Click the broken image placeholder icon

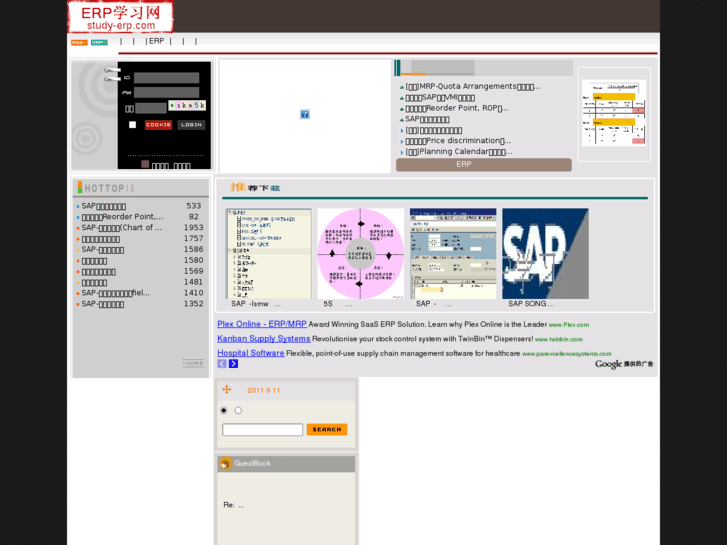pyautogui.click(x=305, y=114)
